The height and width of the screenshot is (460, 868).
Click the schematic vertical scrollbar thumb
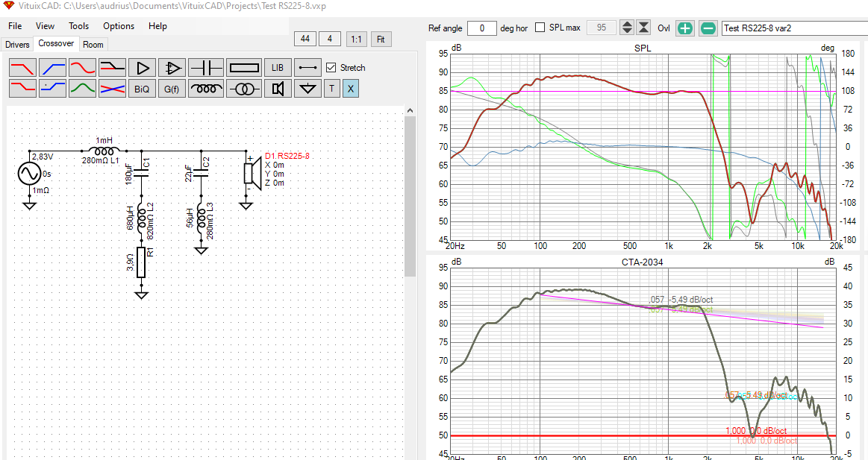[x=410, y=196]
